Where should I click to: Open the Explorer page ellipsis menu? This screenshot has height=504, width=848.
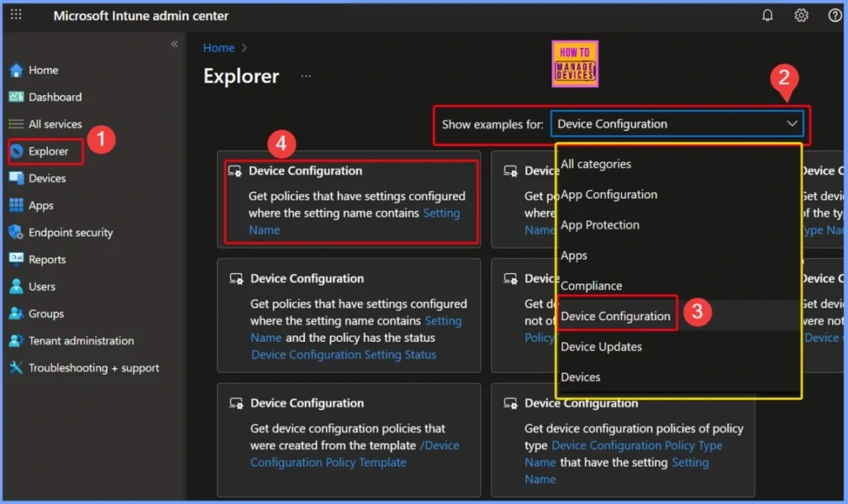pyautogui.click(x=306, y=76)
